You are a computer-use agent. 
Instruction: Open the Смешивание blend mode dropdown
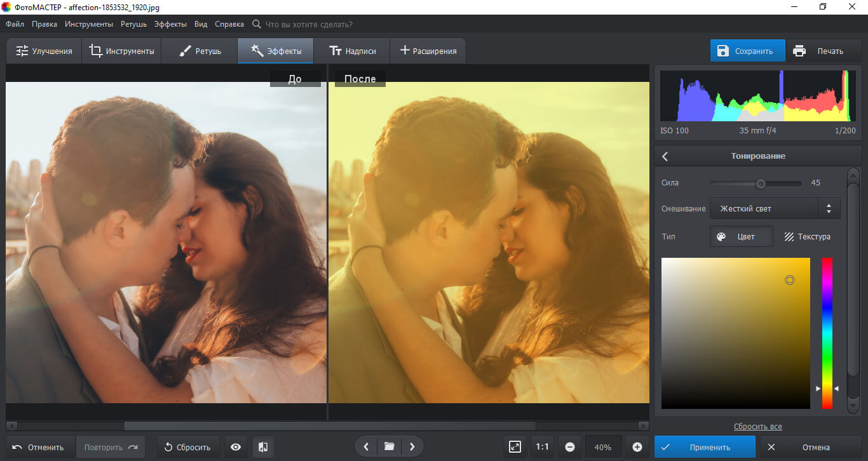[775, 208]
